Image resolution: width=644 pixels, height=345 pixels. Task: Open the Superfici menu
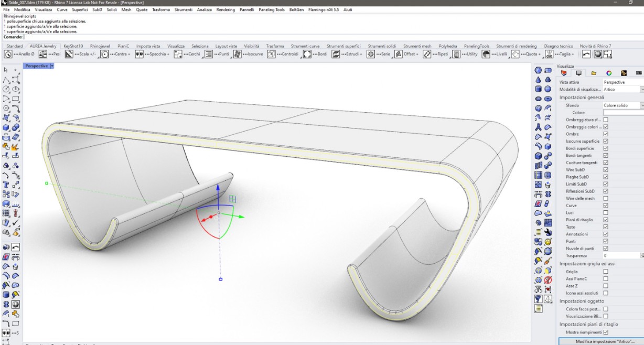pyautogui.click(x=80, y=10)
